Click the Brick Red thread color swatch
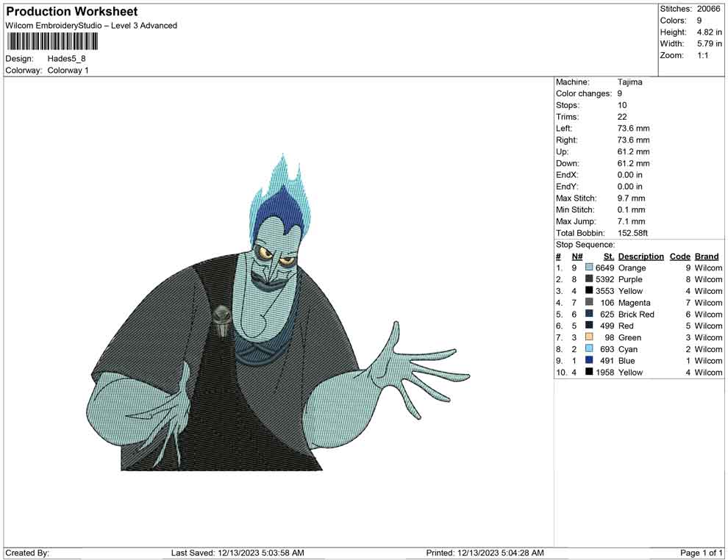The width and height of the screenshot is (728, 560). pyautogui.click(x=589, y=314)
